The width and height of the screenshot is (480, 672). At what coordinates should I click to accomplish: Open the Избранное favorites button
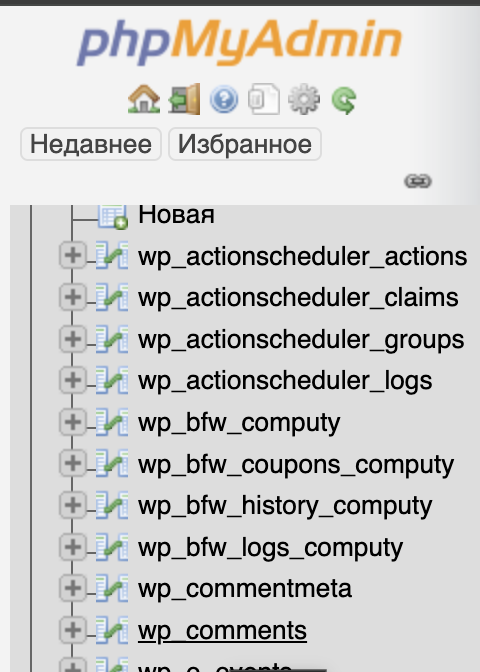(x=245, y=144)
